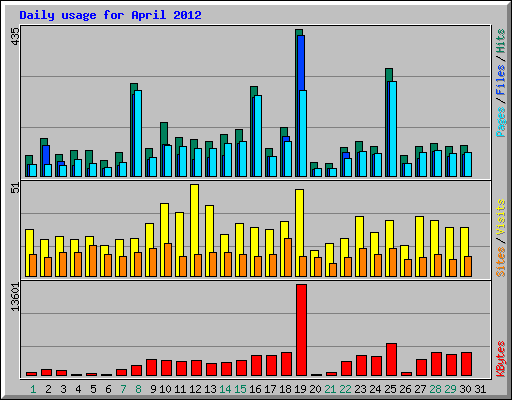
Task: Click day label 29 on the x-axis
Action: 450,389
